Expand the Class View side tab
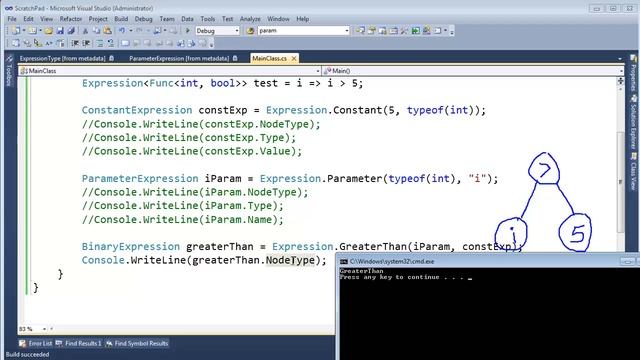The image size is (640, 360). tap(633, 170)
